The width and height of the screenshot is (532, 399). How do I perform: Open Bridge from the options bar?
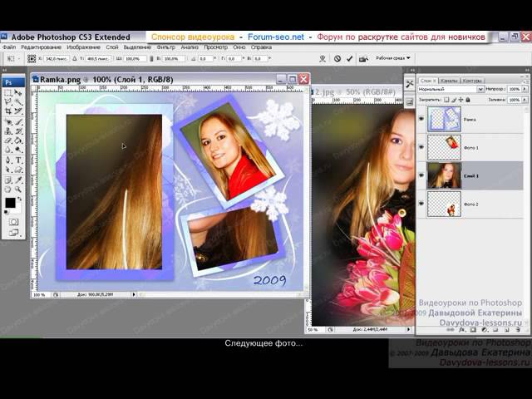[x=364, y=59]
